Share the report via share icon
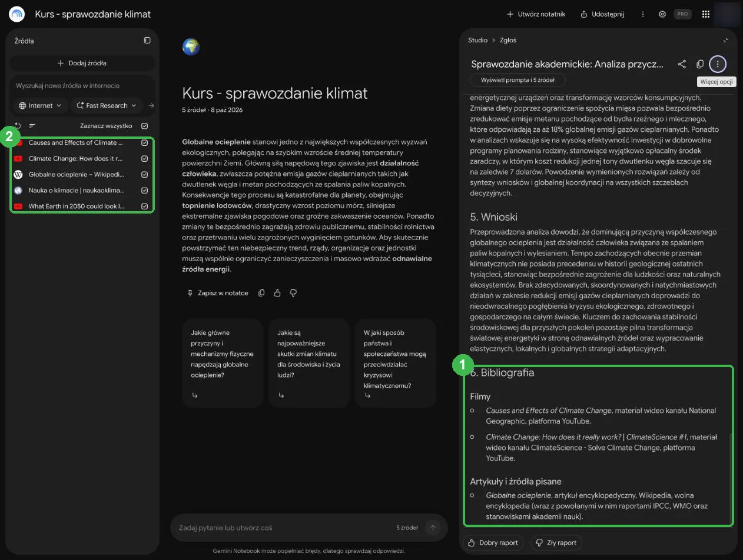 coord(682,64)
